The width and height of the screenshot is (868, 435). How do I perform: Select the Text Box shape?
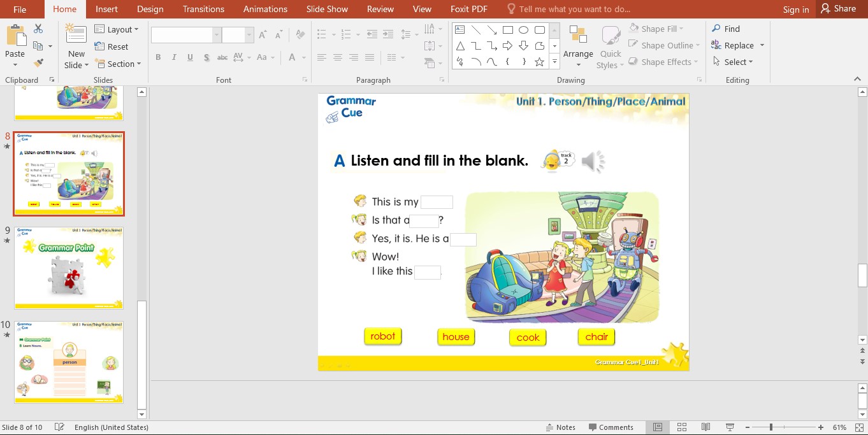click(x=459, y=29)
